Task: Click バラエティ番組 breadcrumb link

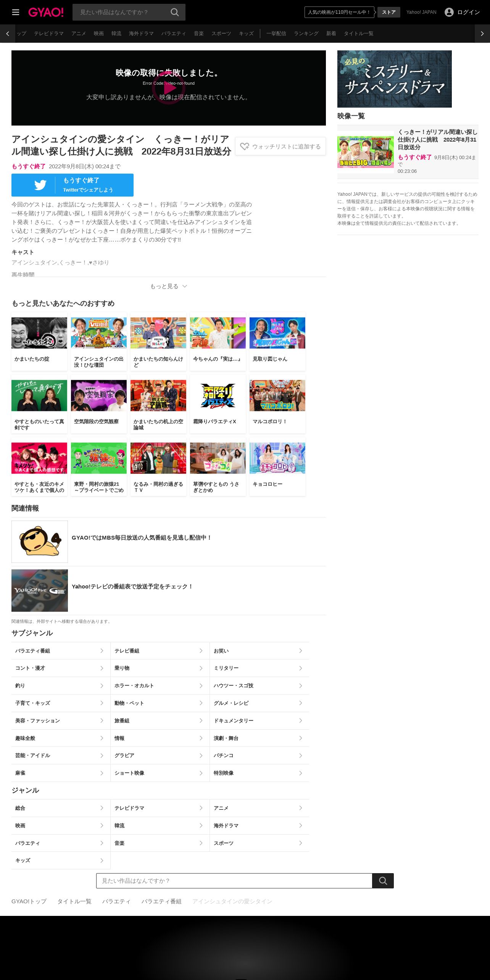Action: click(161, 901)
